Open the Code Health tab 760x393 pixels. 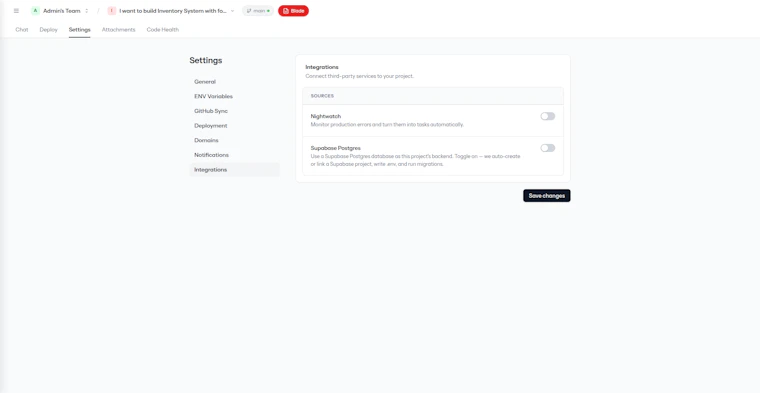[163, 30]
